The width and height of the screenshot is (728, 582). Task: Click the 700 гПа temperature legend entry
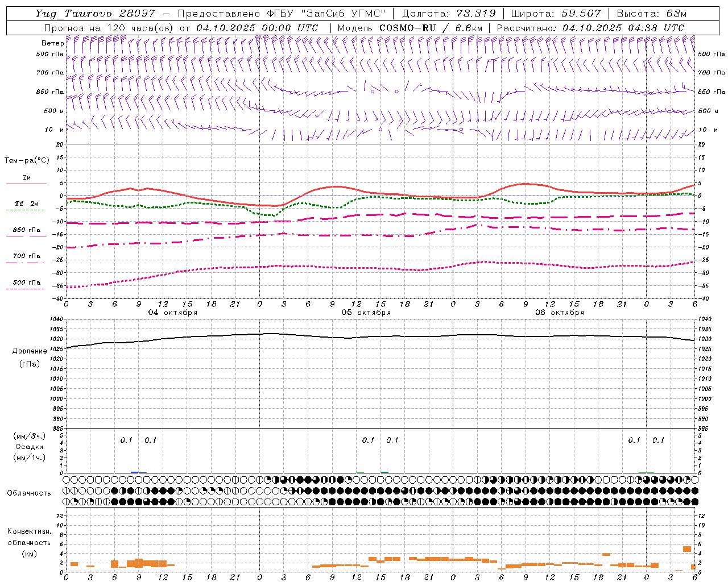27,256
